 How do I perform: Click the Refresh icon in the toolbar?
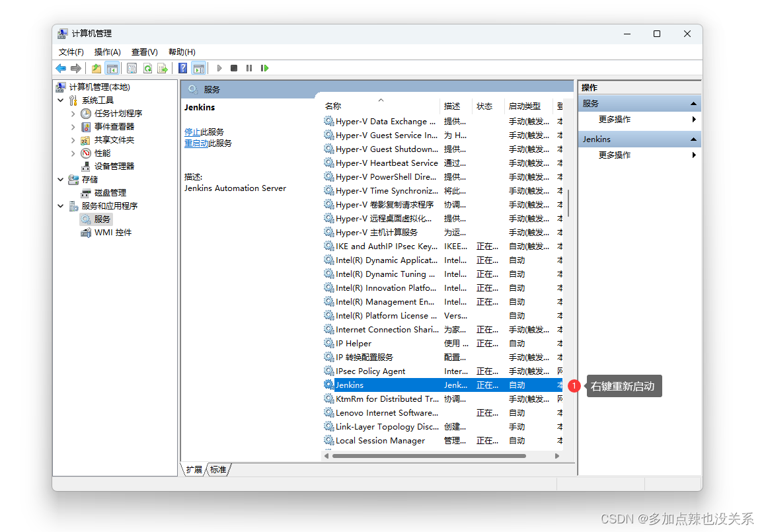(147, 68)
